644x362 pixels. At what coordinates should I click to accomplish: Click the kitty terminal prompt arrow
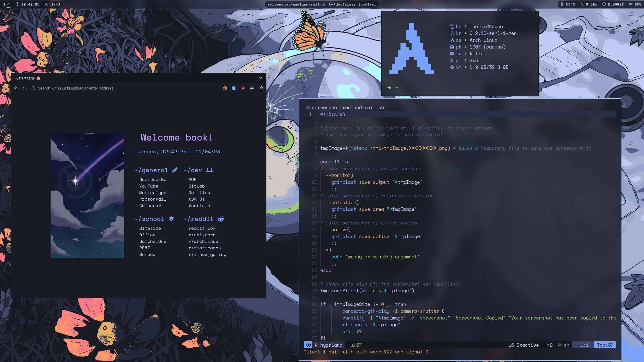coord(389,88)
